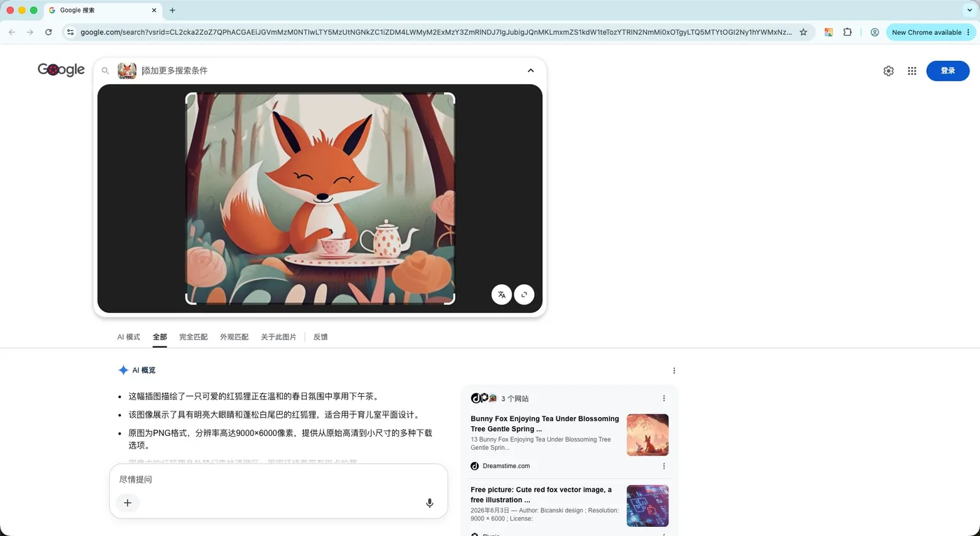
Task: Open Free picture Cute red fox link
Action: 541,495
